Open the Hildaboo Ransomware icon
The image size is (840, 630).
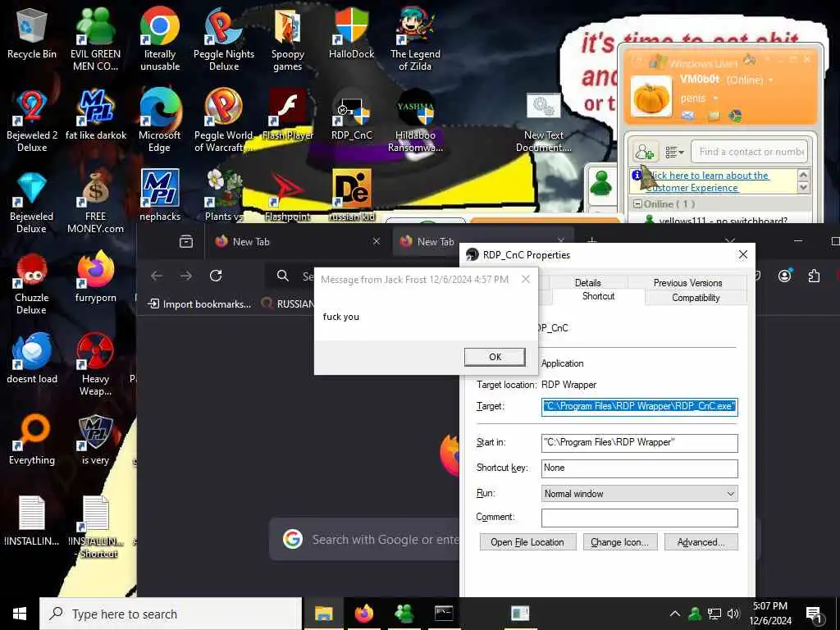point(415,121)
